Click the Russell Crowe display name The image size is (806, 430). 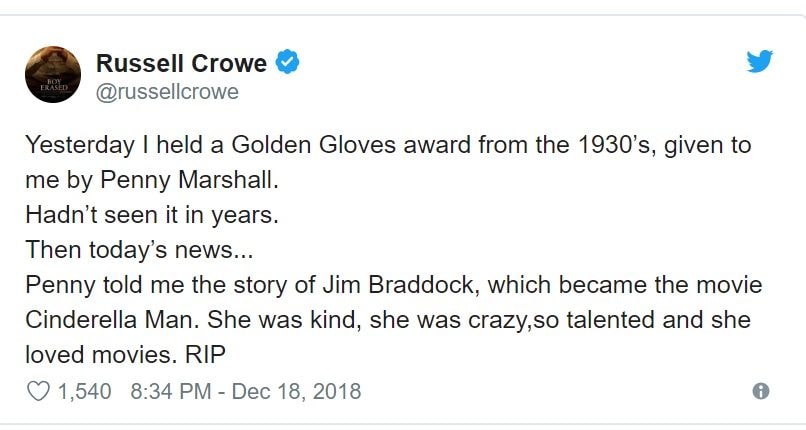[x=181, y=63]
